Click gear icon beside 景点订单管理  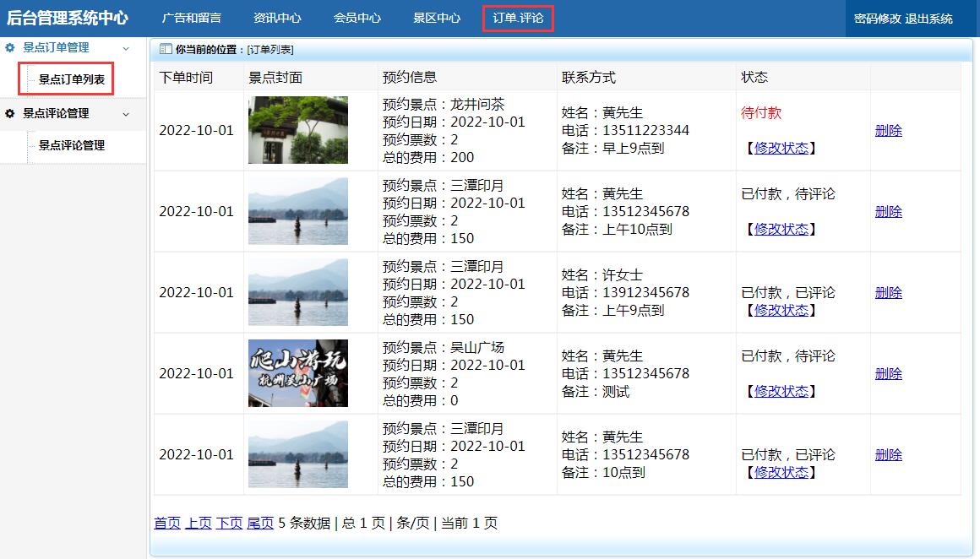point(10,47)
